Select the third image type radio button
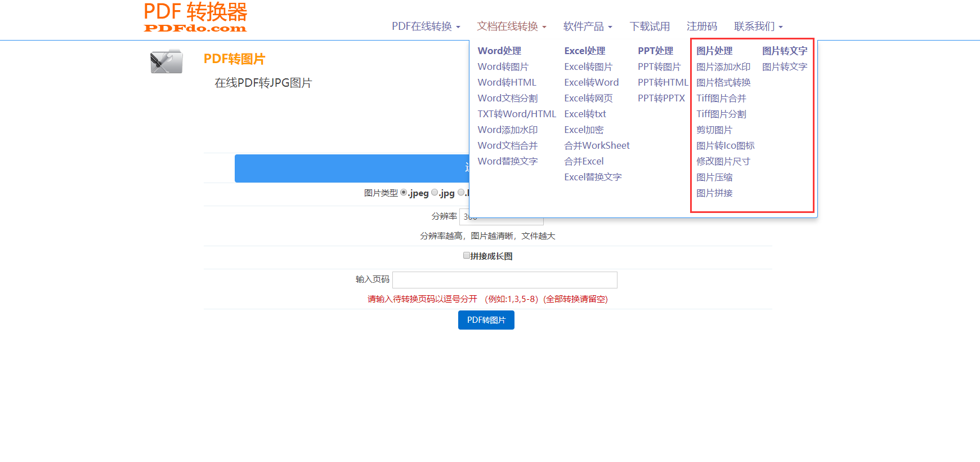 pyautogui.click(x=462, y=192)
